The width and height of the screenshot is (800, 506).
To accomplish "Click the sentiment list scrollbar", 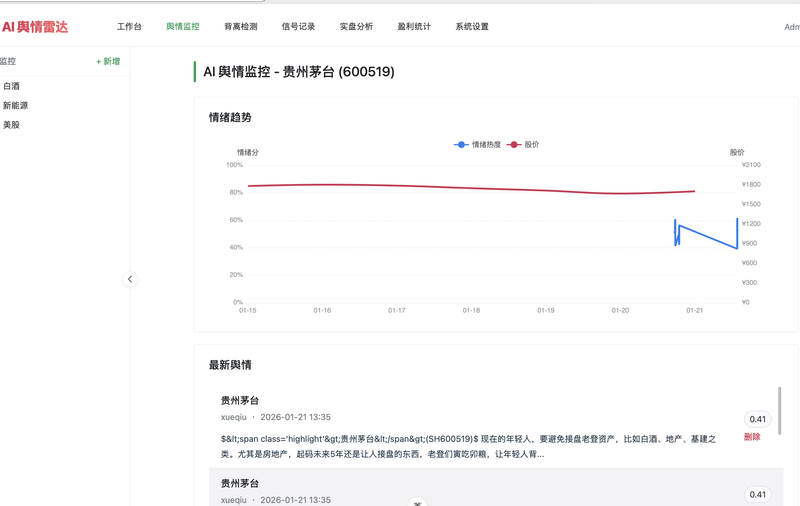I will tap(780, 410).
